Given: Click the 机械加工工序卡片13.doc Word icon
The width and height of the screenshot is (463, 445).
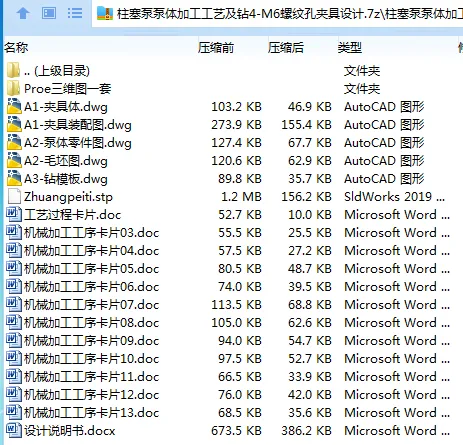Looking at the screenshot, I should coord(14,412).
